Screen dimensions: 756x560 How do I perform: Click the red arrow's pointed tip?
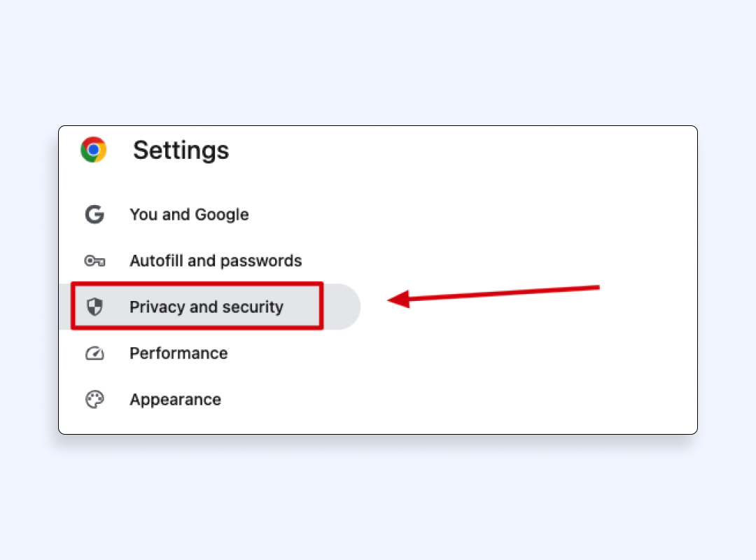pyautogui.click(x=391, y=300)
